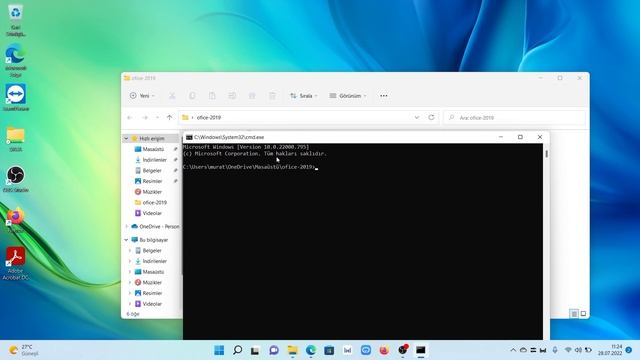Select Resimler under Hızlı erişim

(x=152, y=181)
